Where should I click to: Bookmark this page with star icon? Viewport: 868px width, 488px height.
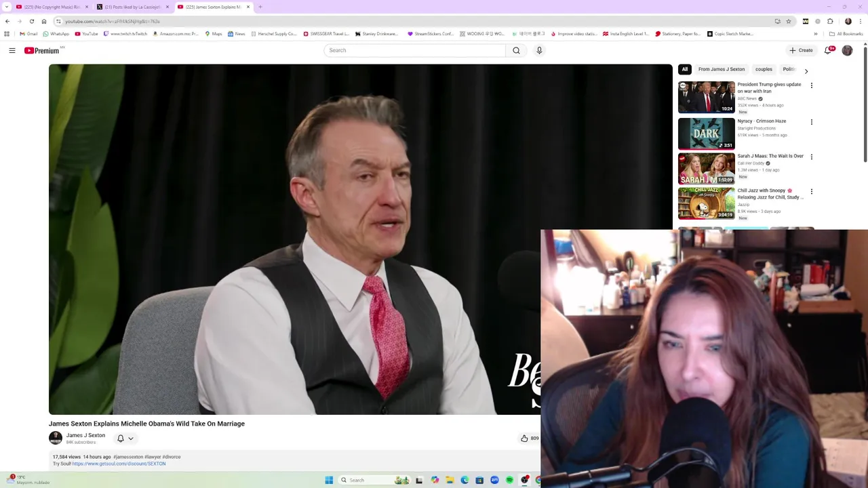click(788, 21)
